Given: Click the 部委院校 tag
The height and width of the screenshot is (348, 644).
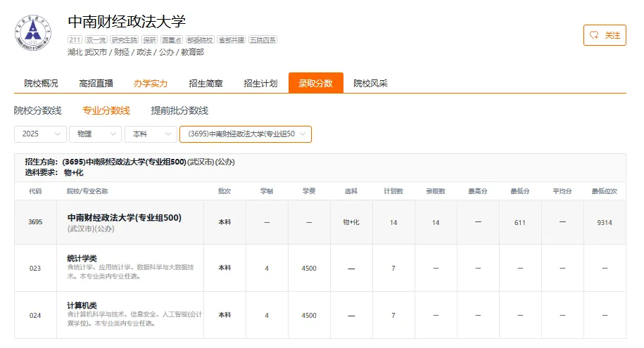Looking at the screenshot, I should (200, 40).
